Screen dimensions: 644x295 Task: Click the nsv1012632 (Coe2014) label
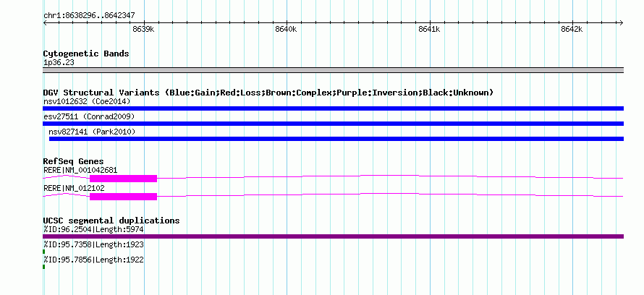(87, 101)
